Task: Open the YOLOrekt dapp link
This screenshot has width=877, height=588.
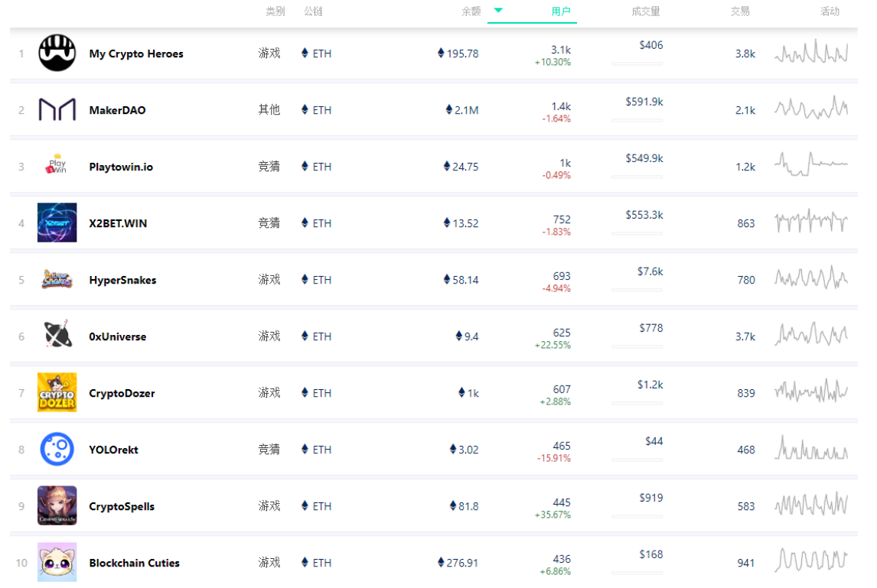Action: click(113, 450)
